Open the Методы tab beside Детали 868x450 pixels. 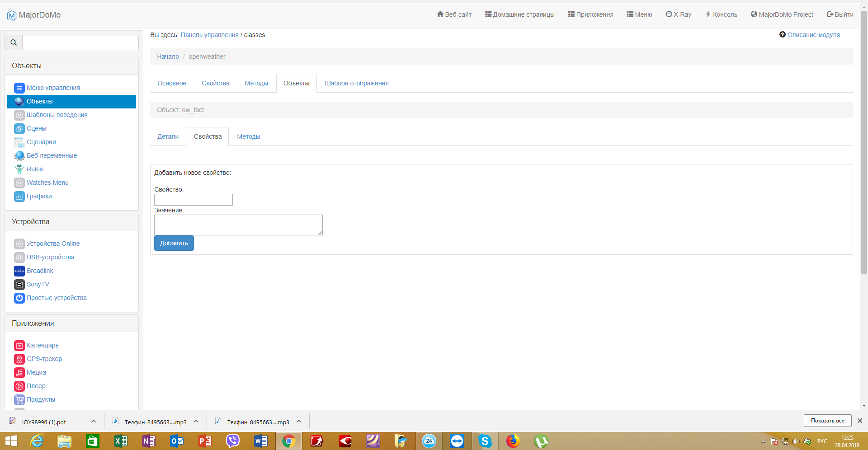click(x=249, y=136)
